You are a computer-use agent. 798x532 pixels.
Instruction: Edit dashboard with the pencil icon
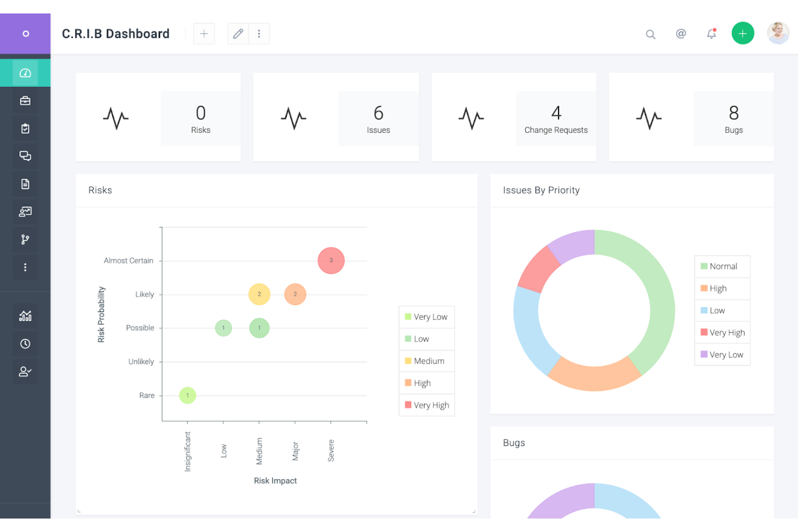coord(238,33)
